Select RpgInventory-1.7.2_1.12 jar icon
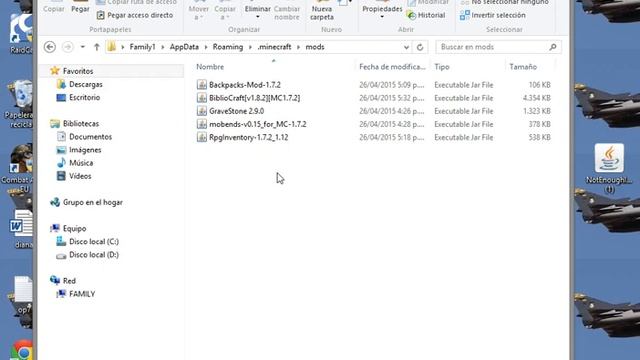This screenshot has width=640, height=360. point(202,137)
